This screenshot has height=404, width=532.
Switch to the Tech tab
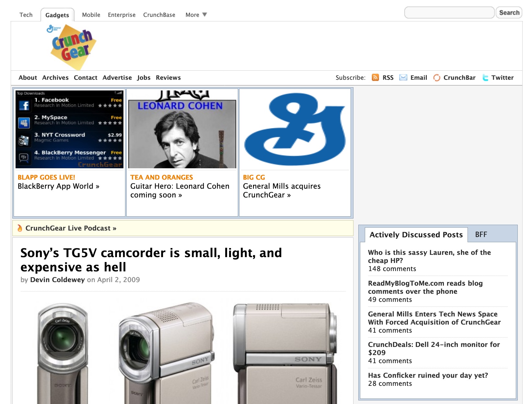[26, 15]
